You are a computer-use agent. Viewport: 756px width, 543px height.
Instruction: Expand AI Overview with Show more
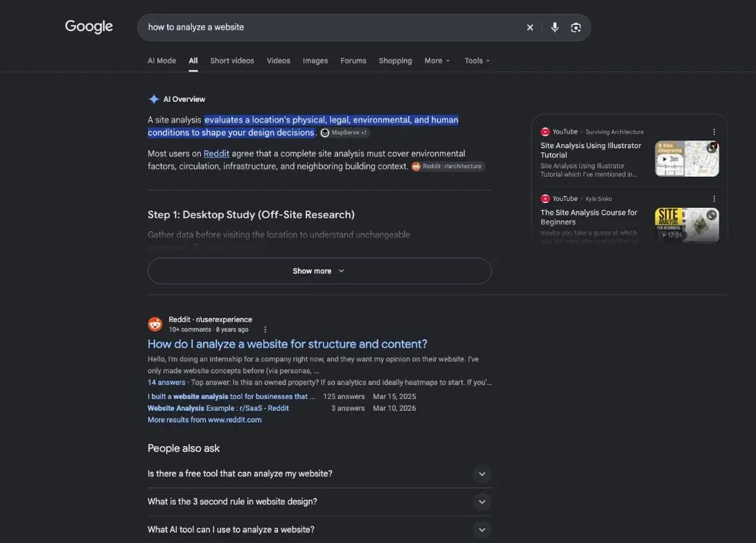(x=319, y=271)
